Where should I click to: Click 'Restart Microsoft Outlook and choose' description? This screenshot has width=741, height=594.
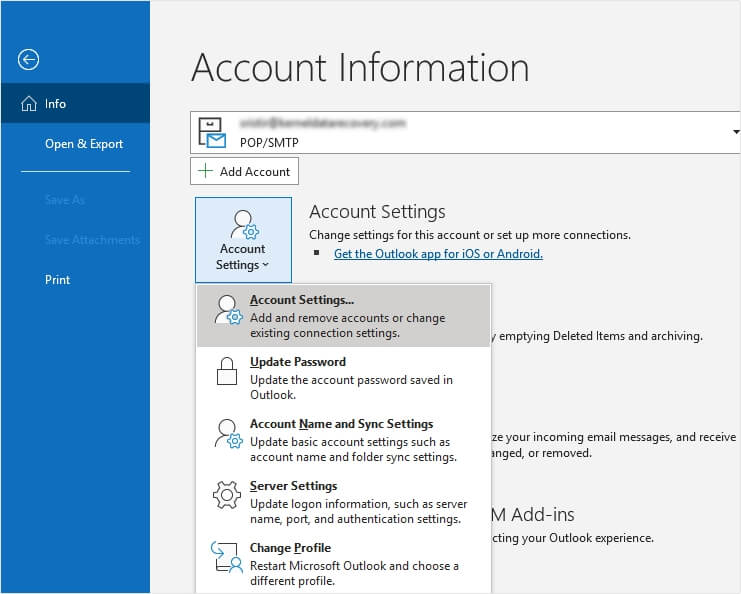point(354,573)
